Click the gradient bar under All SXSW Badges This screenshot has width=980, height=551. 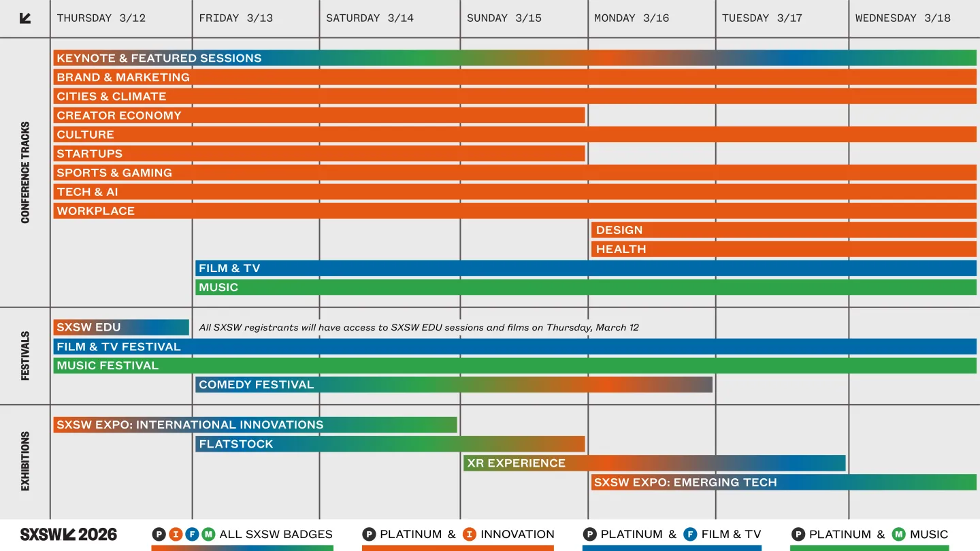tap(241, 548)
